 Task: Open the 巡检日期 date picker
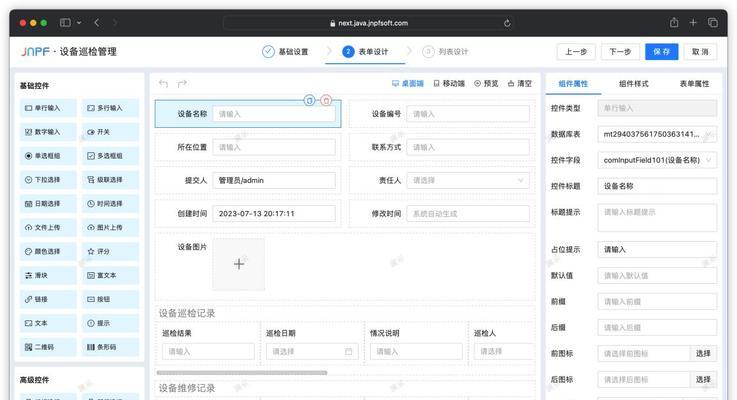[312, 352]
